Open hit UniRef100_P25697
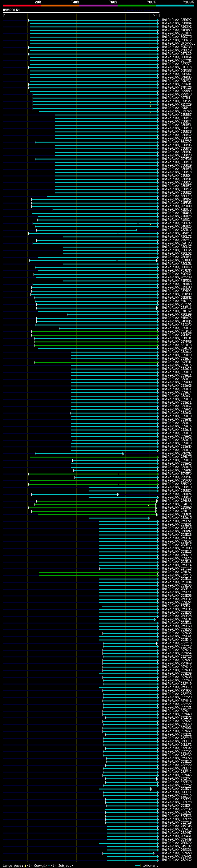197x868 pixels. [177, 20]
